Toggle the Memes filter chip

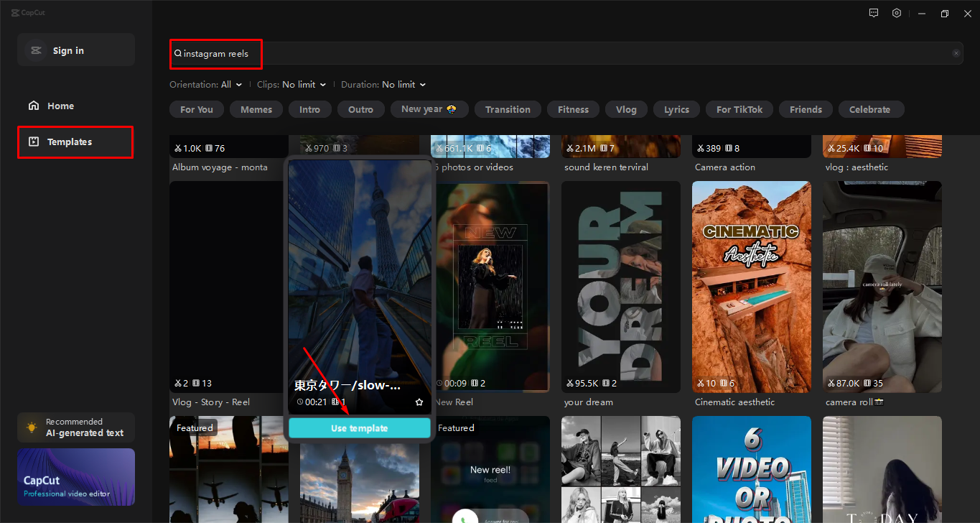256,109
